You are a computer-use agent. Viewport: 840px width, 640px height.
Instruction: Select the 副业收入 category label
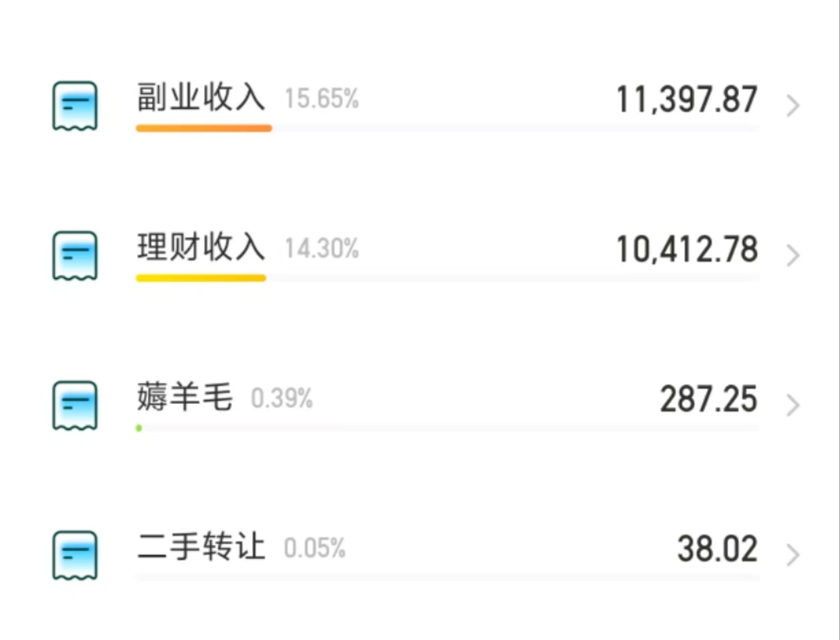click(201, 98)
